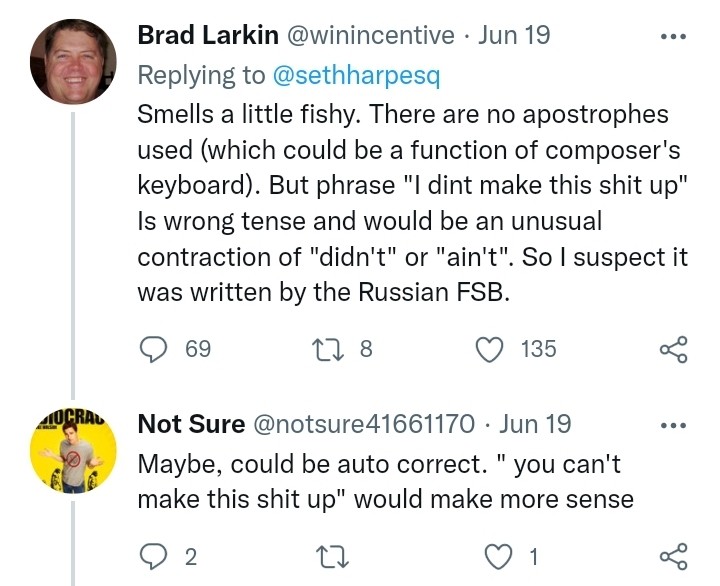This screenshot has width=720, height=586.
Task: Like Brad Larkin's tweet
Action: click(491, 349)
